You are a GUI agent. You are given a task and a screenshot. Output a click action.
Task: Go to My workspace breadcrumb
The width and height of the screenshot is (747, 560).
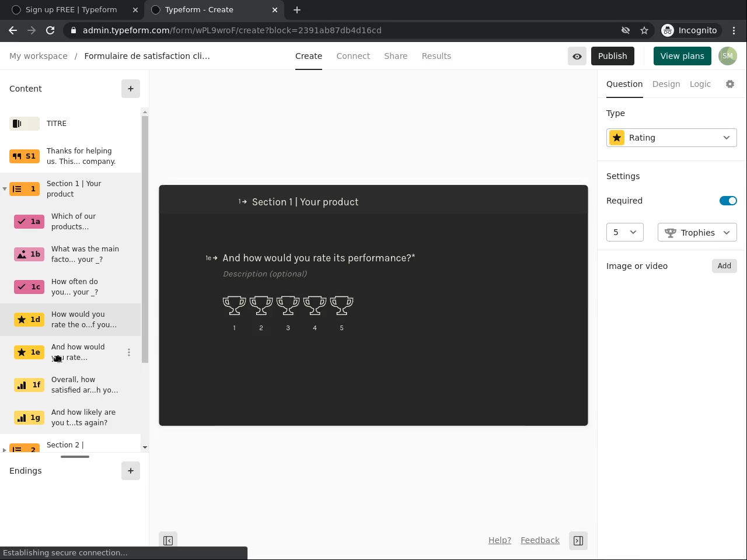[x=39, y=56]
